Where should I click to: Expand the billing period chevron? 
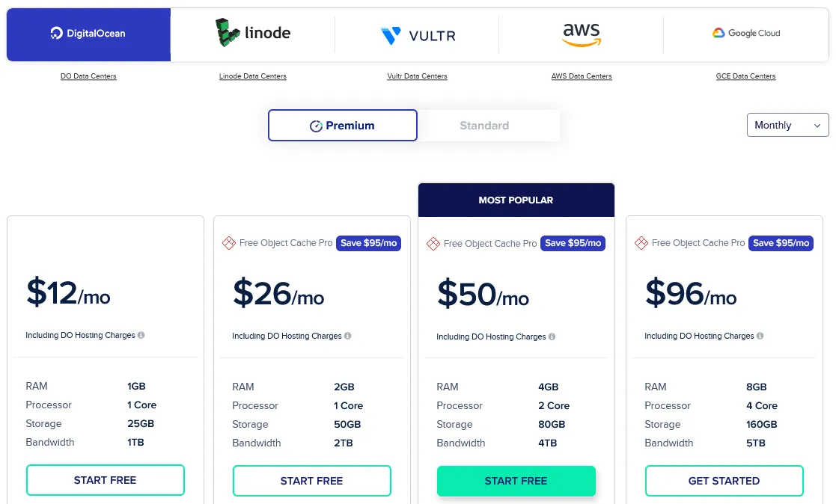pos(817,125)
